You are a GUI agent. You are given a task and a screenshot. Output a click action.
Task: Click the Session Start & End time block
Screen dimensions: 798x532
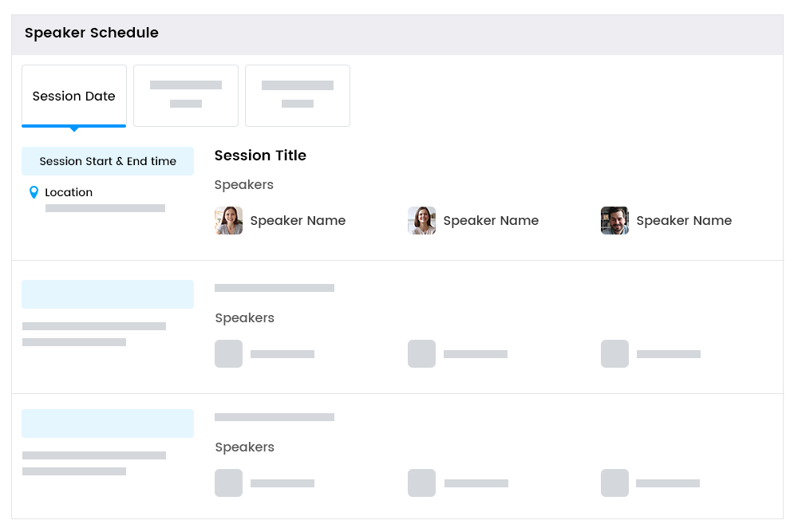(108, 160)
